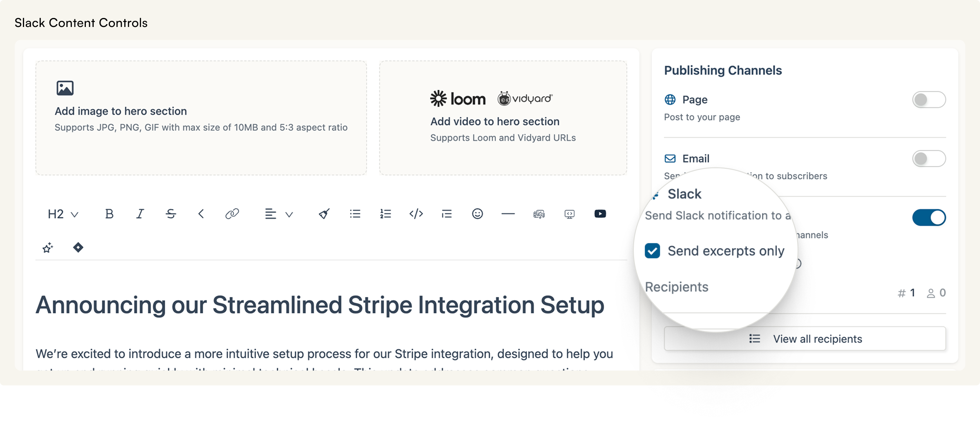Insert a horizontal divider line
The width and height of the screenshot is (980, 435).
pyautogui.click(x=508, y=214)
